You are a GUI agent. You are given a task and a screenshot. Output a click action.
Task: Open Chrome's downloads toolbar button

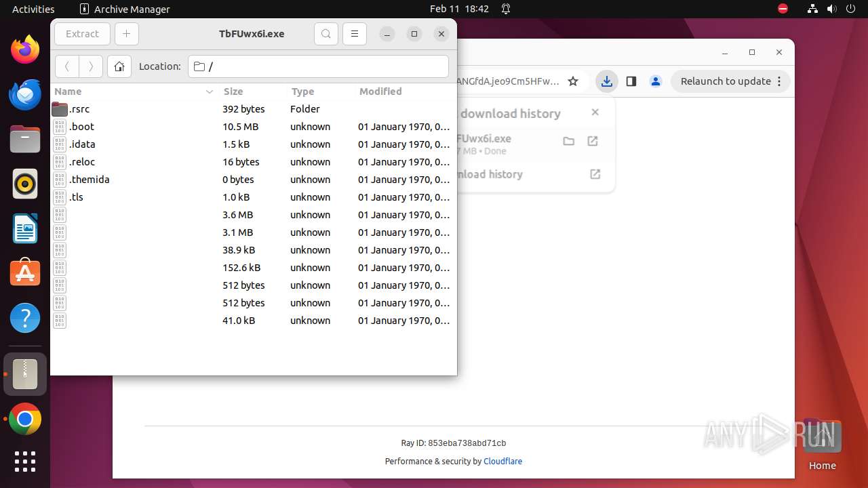tap(607, 81)
